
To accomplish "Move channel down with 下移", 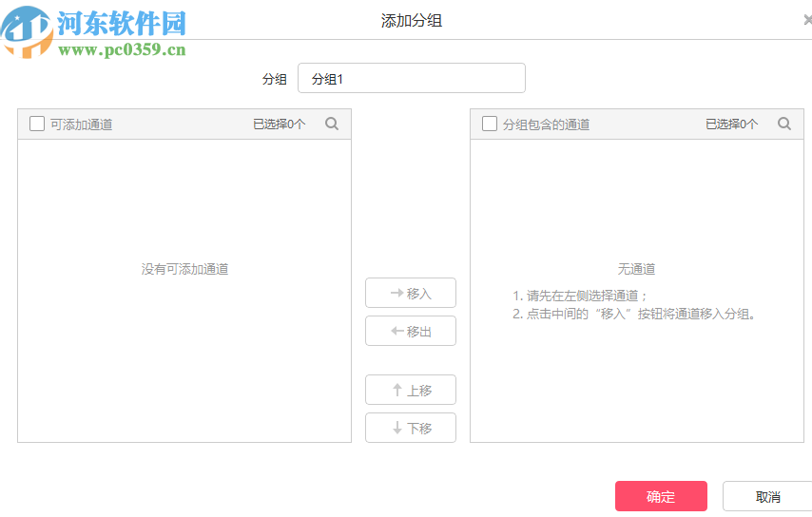I will click(411, 428).
